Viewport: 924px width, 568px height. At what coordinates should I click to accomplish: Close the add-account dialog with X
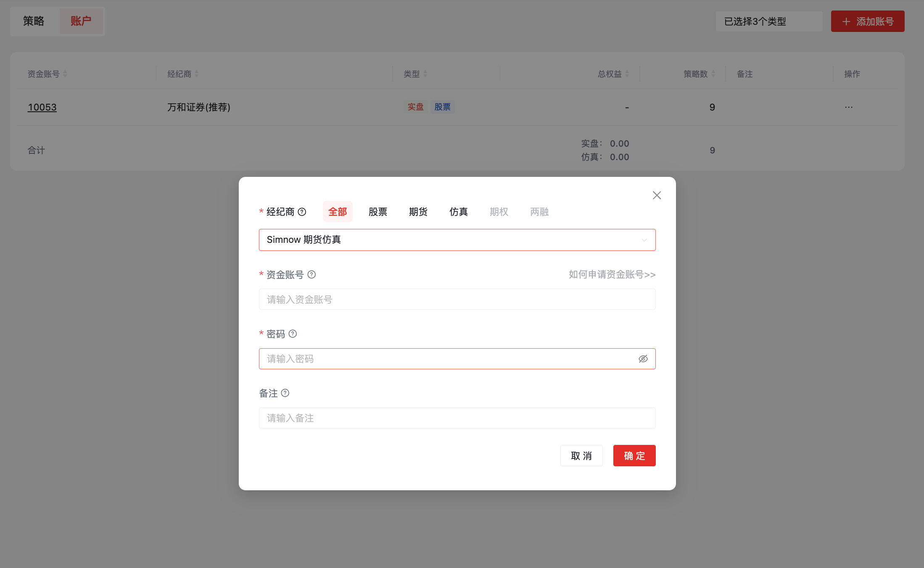click(x=657, y=195)
